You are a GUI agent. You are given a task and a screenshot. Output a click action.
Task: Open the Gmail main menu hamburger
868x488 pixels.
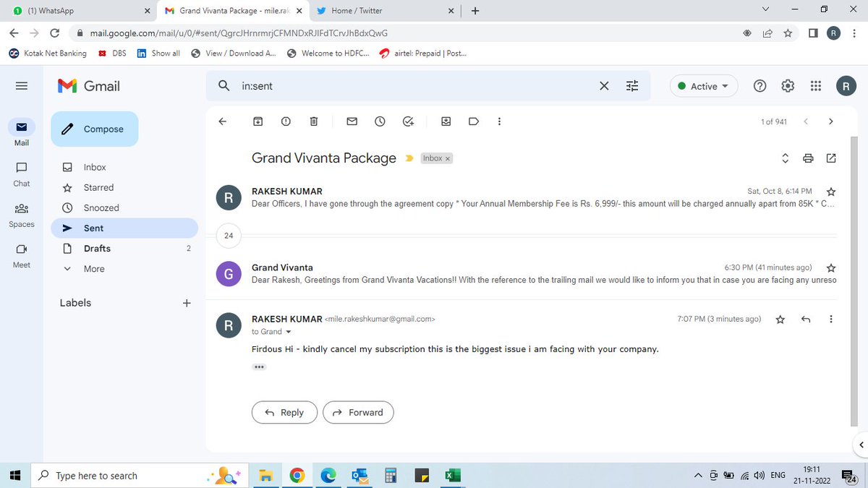click(22, 86)
